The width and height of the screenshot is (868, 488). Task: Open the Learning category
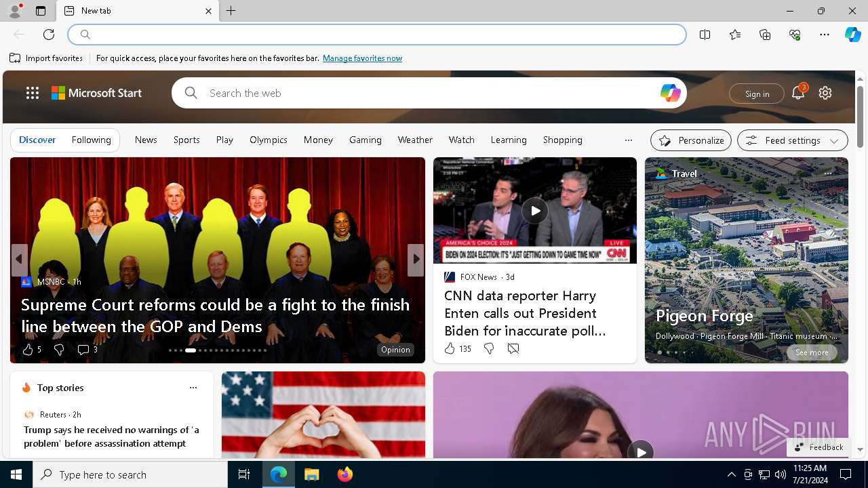tap(509, 140)
